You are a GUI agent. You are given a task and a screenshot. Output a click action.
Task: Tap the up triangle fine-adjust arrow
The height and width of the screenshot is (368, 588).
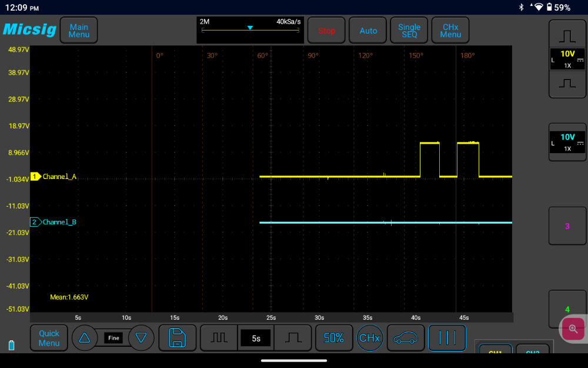pyautogui.click(x=85, y=338)
